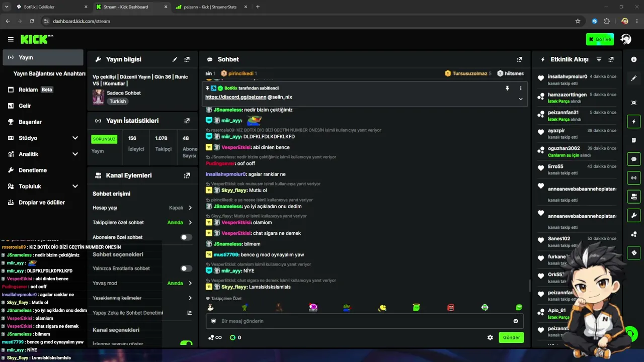Pop out the Sohbet chat panel
Viewport: 644px width, 362px height.
point(520,59)
